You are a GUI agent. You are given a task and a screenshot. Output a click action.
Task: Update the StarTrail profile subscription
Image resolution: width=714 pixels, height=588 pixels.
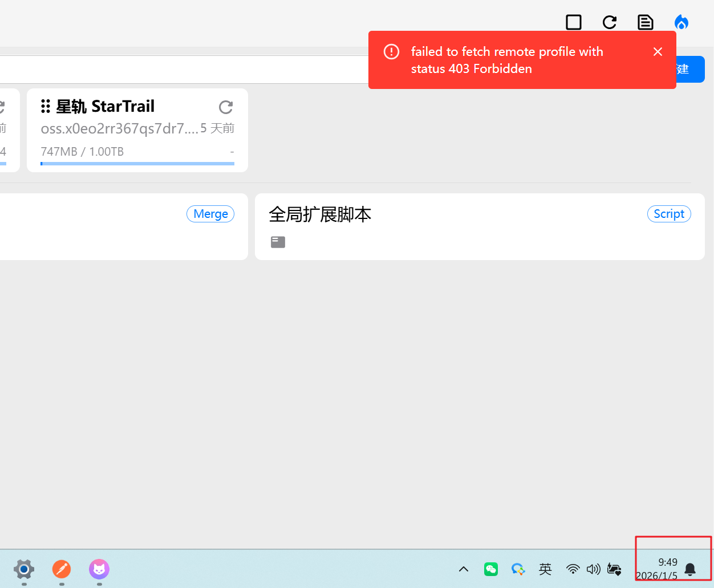[226, 107]
